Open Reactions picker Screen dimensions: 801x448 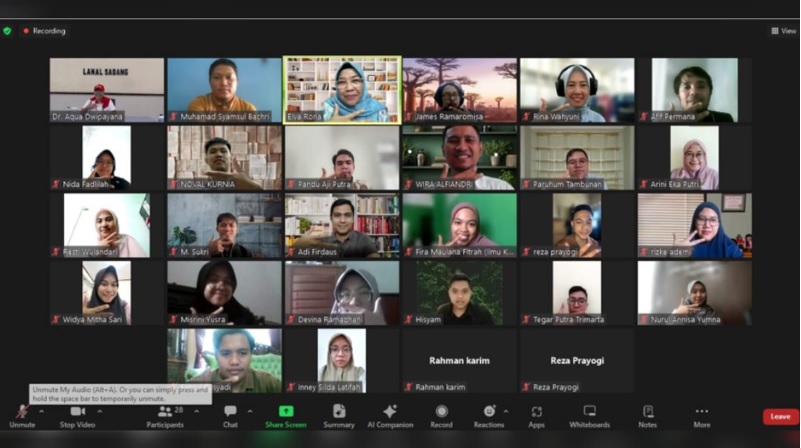(489, 415)
